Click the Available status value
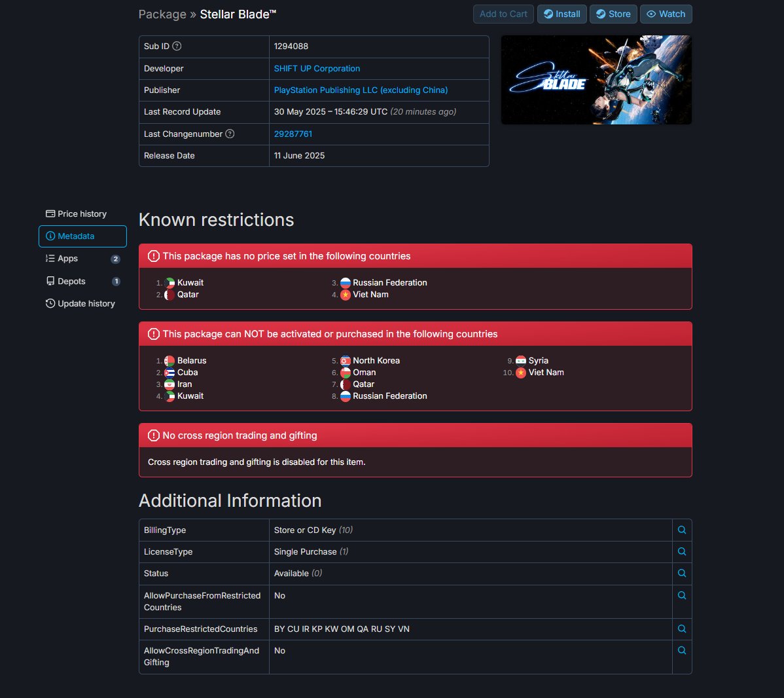The image size is (784, 698). click(291, 574)
